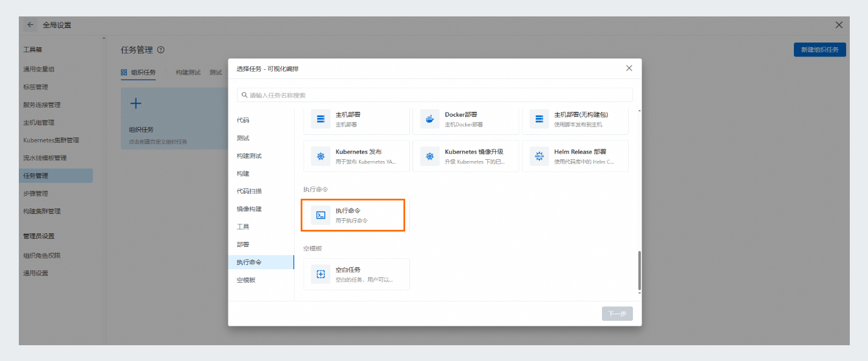Switch to the 测试 tab behind the dialog
The height and width of the screenshot is (361, 868).
coord(216,72)
